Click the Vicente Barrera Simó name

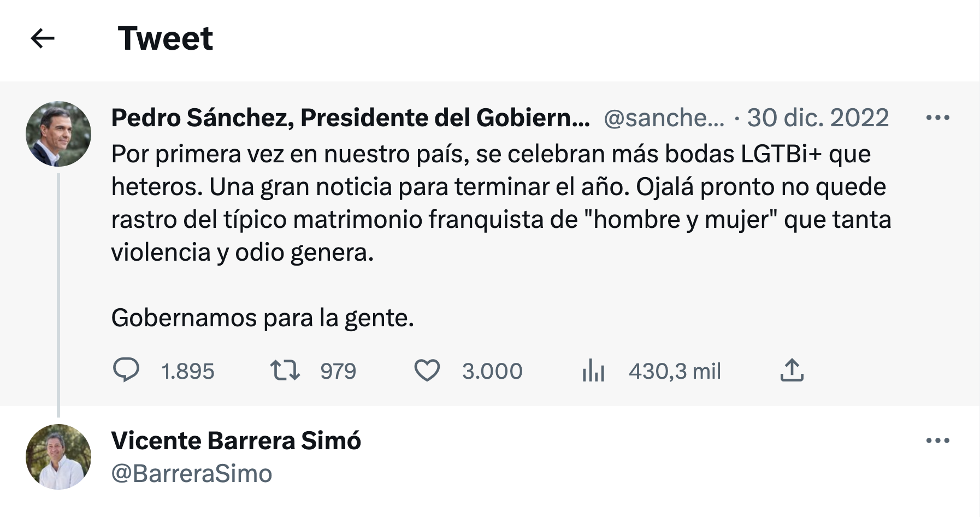click(236, 440)
